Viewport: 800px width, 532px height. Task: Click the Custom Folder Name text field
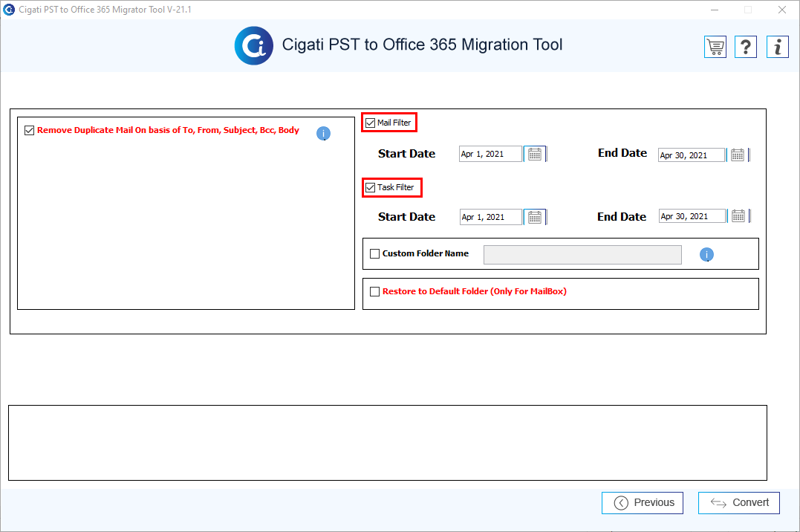(x=582, y=255)
